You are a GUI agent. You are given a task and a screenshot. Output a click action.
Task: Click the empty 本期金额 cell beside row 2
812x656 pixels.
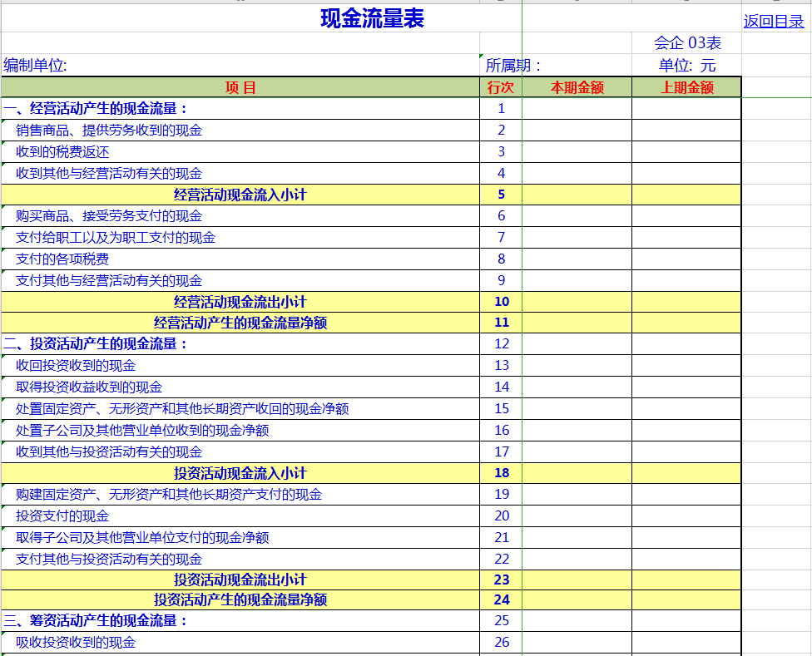[578, 130]
